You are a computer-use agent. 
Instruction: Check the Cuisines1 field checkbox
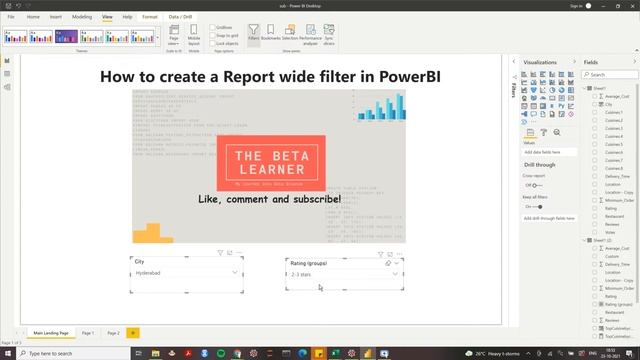tap(595, 112)
